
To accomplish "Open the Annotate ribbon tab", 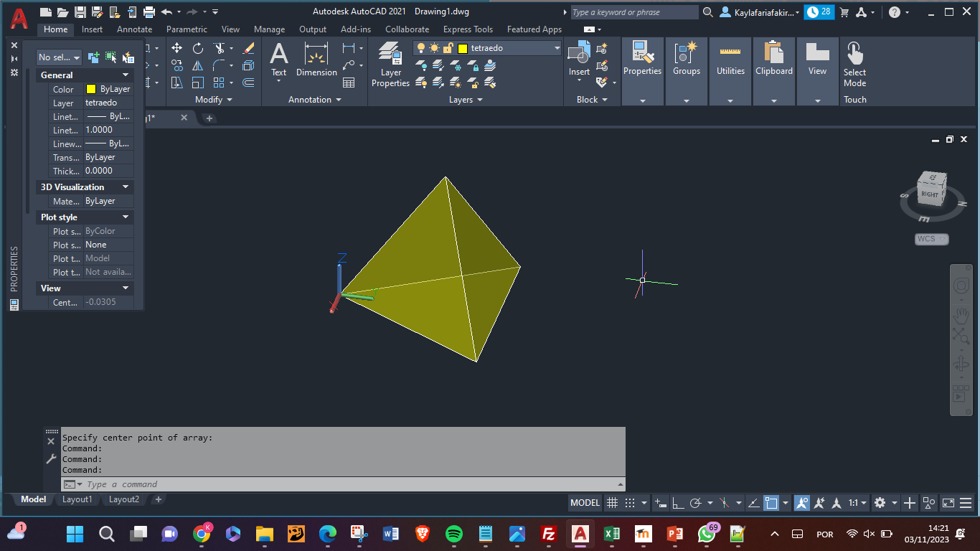I will pyautogui.click(x=134, y=29).
